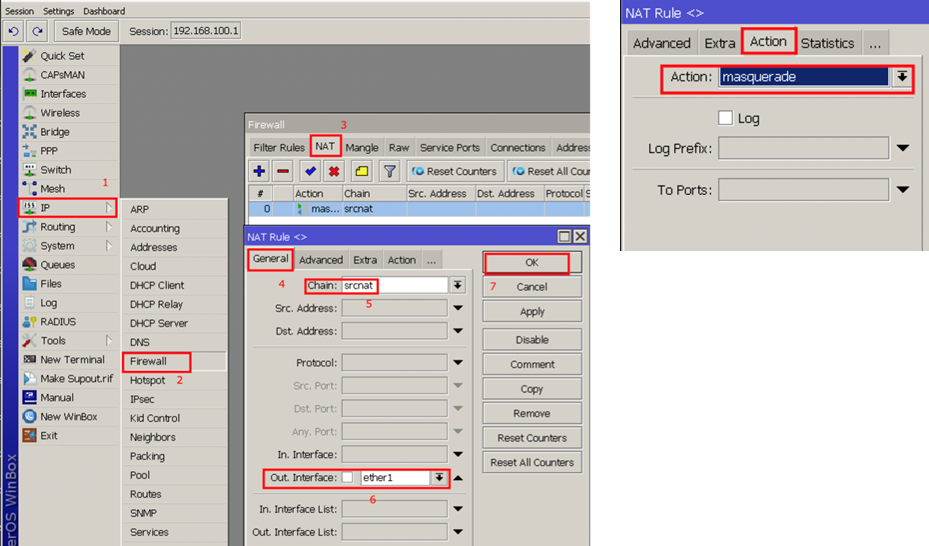Open New Terminal from sidebar
The image size is (929, 546).
[72, 359]
